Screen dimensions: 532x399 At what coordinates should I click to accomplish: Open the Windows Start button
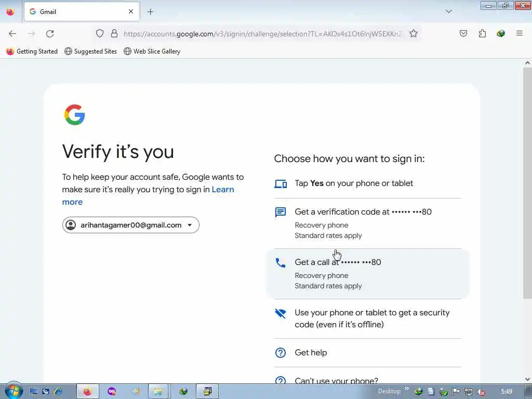(14, 391)
